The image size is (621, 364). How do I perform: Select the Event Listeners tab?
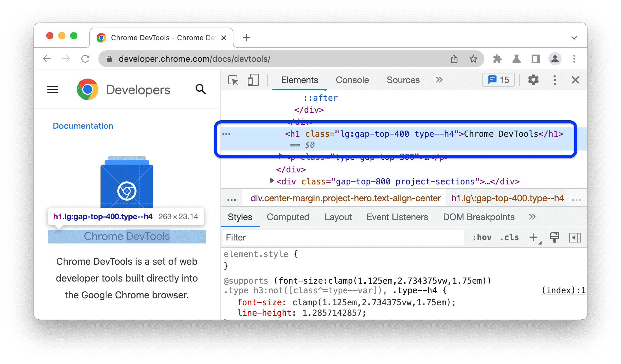tap(397, 217)
